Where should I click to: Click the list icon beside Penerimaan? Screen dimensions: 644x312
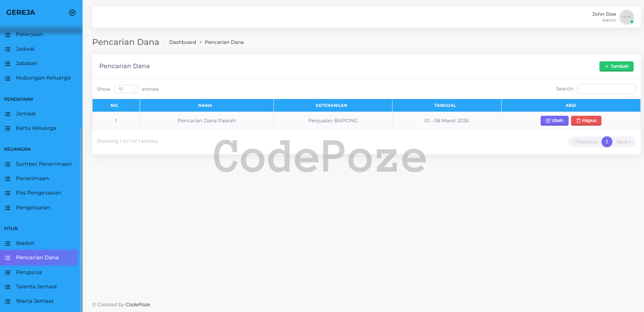7,179
